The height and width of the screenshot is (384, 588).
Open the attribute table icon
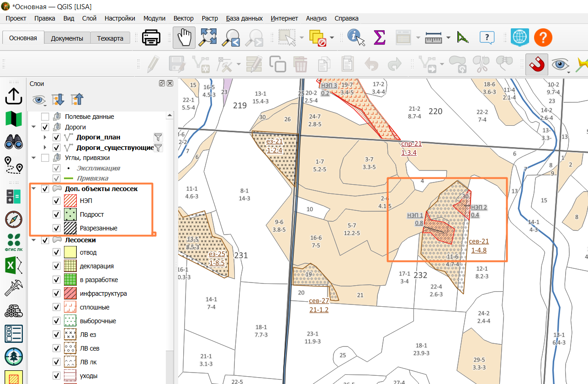point(403,37)
